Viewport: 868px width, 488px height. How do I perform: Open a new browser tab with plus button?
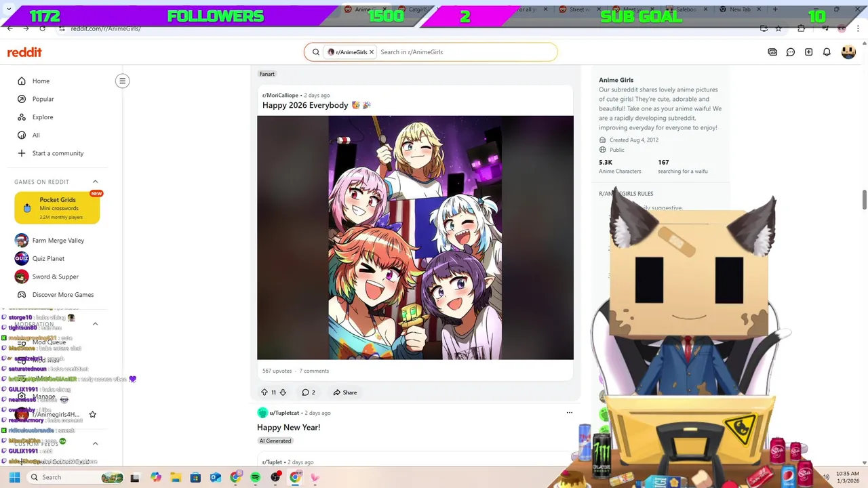pos(775,9)
